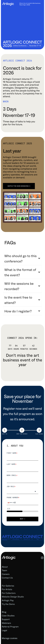
Task: Expand 'How do I register?' chevron
Action: (x=39, y=311)
